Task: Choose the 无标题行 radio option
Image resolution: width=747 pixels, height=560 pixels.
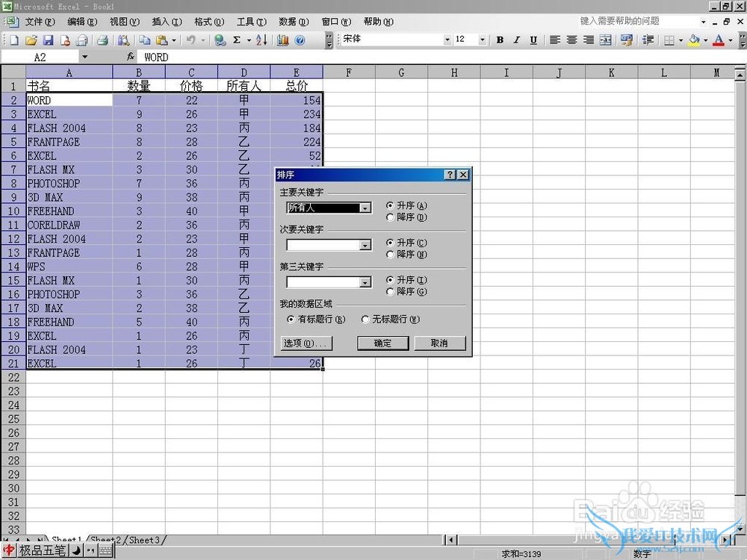Action: pyautogui.click(x=365, y=320)
